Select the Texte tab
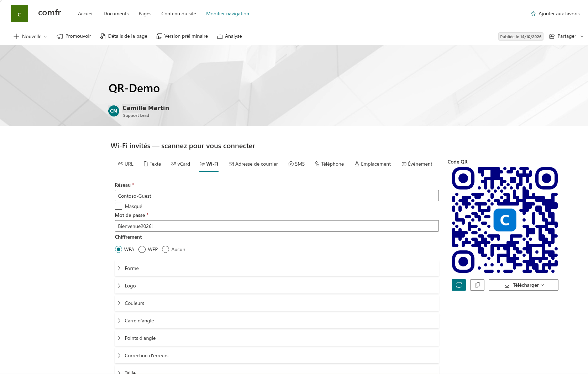This screenshot has width=588, height=374. (x=152, y=164)
